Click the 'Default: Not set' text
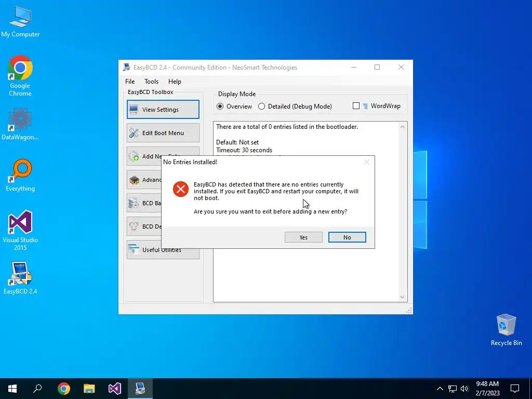 [x=237, y=142]
